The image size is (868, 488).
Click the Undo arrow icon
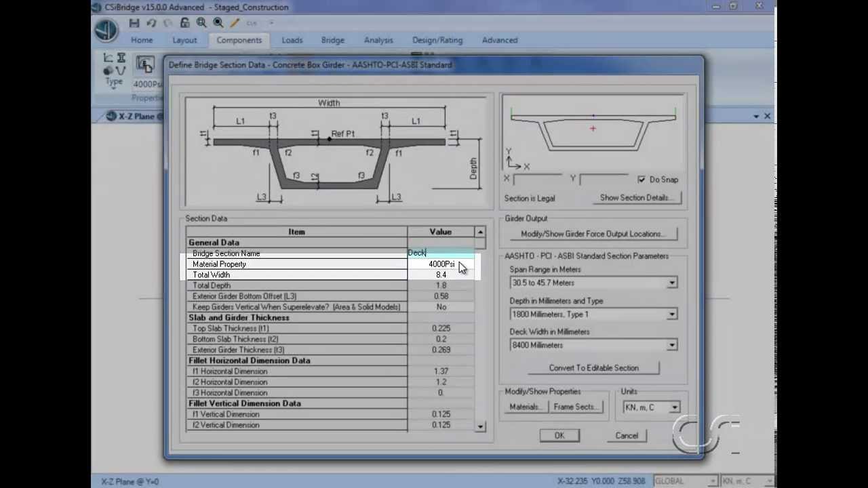[x=152, y=22]
